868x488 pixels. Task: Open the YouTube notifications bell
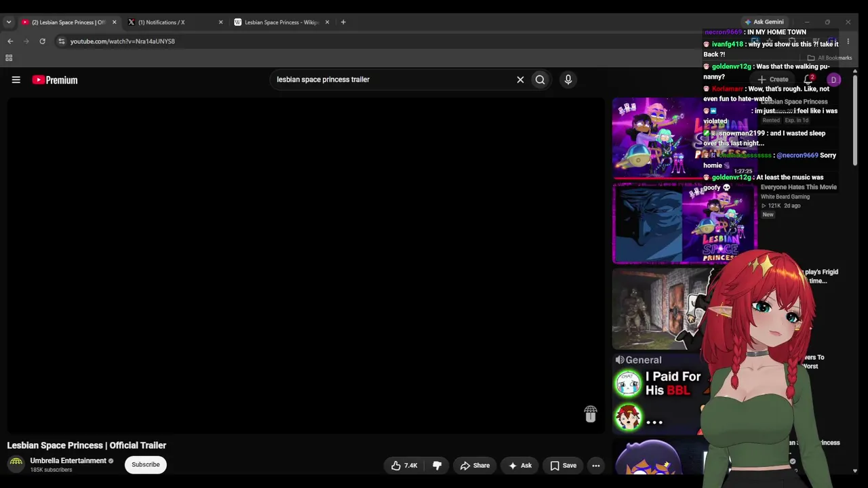[808, 80]
